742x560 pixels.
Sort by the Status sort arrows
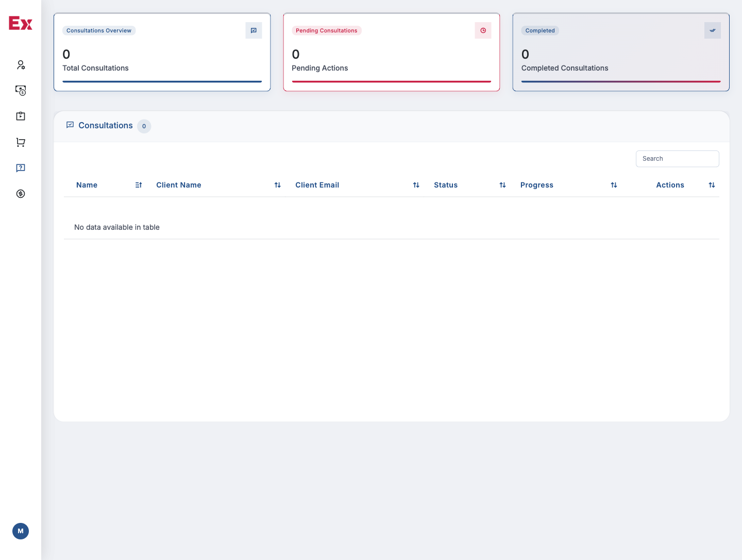coord(503,185)
